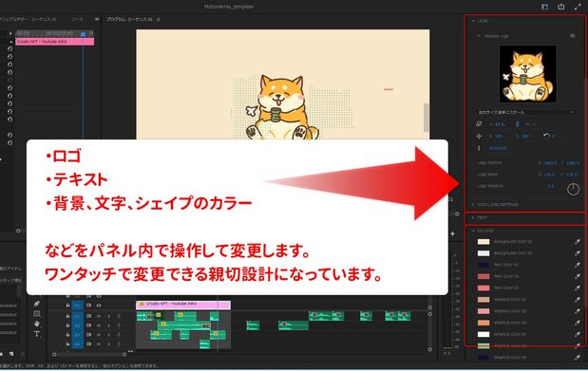Screen dimensions: 588x371
Task: Open the Replace Logo options menu icon
Action: click(x=572, y=36)
